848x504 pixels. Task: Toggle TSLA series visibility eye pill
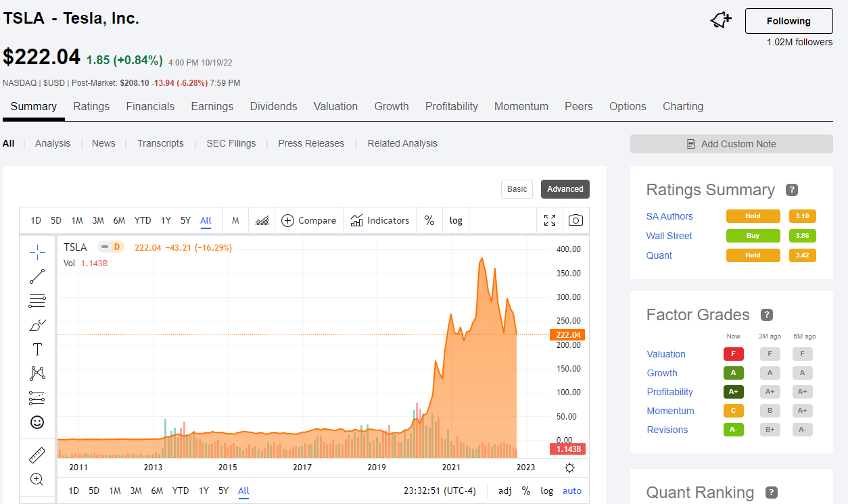(x=111, y=247)
